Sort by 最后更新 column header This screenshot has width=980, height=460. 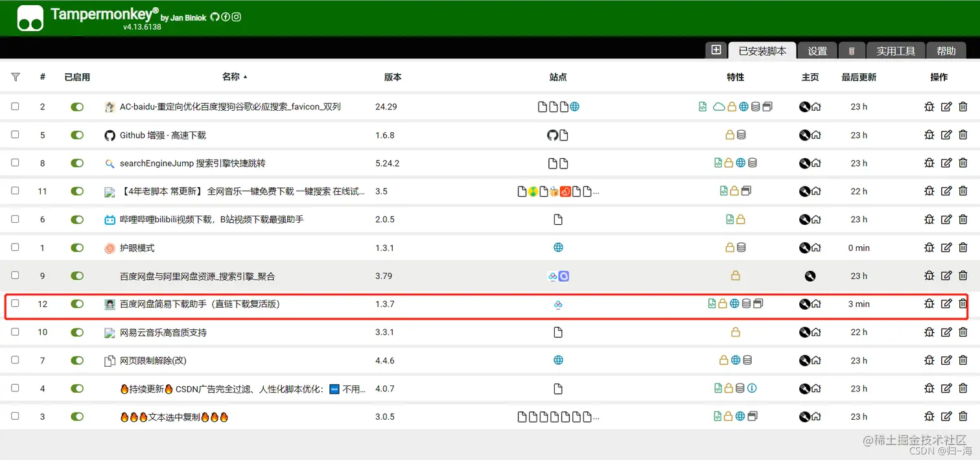[859, 77]
